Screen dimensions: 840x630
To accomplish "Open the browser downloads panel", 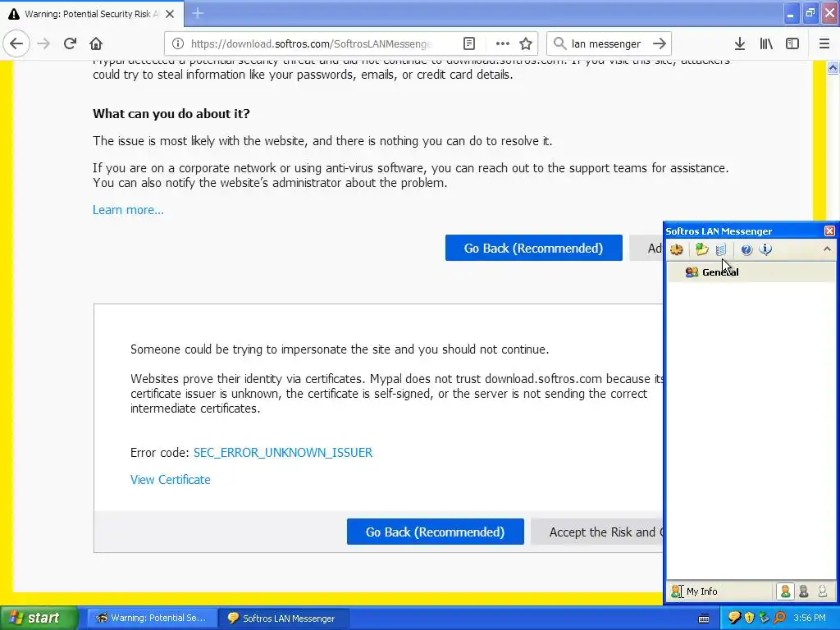I will [740, 43].
